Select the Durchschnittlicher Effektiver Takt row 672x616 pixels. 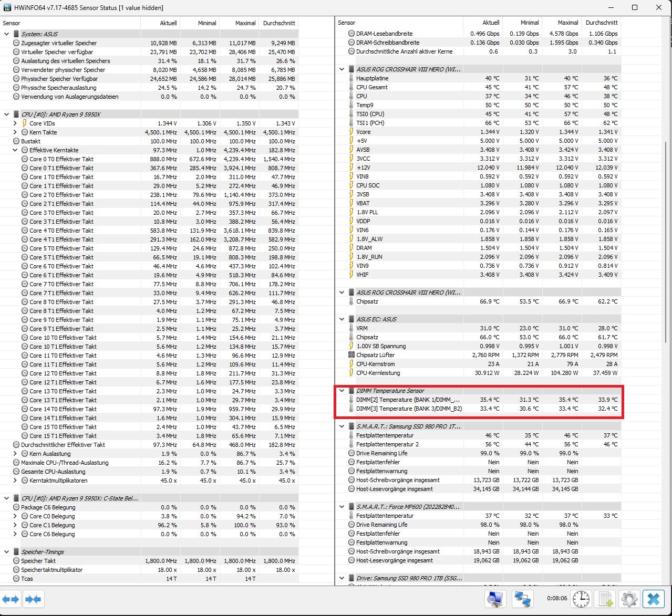[149, 445]
